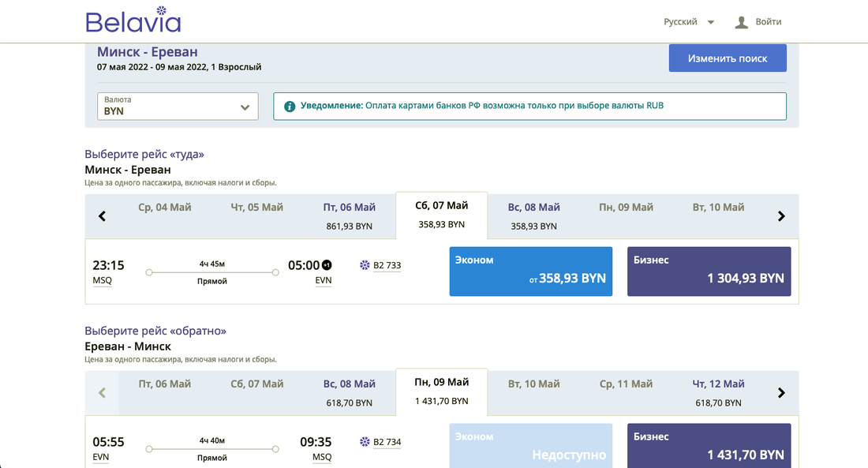Click the Войти login link
The width and height of the screenshot is (868, 468).
point(768,22)
